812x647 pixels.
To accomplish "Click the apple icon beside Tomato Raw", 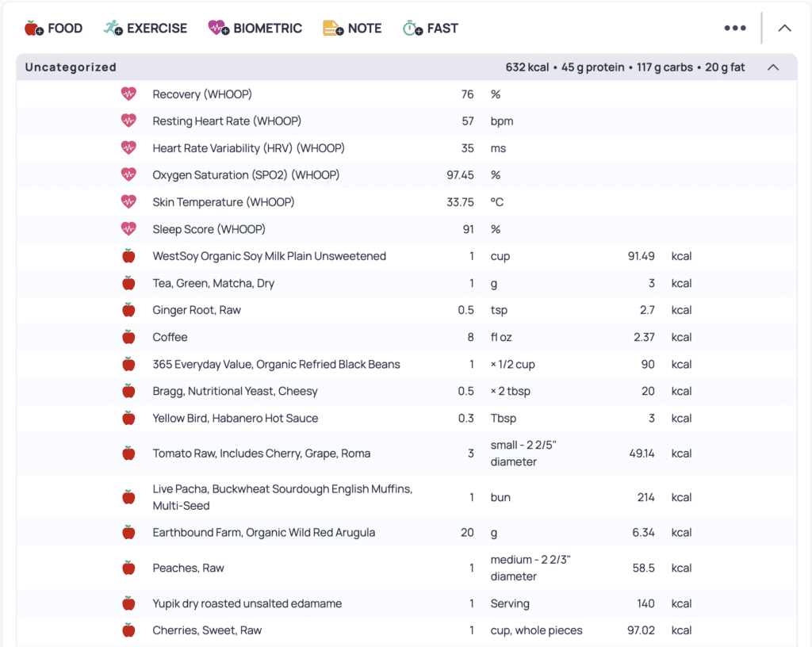I will coord(128,454).
